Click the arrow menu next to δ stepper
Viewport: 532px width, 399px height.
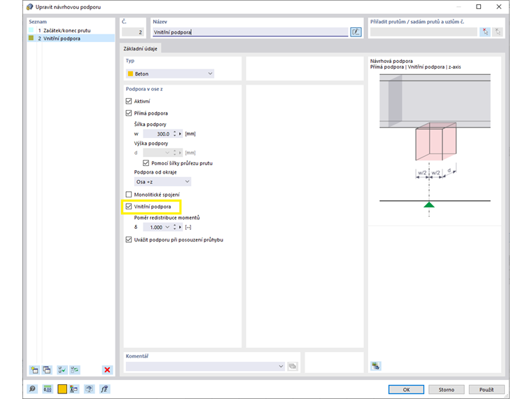pyautogui.click(x=180, y=227)
